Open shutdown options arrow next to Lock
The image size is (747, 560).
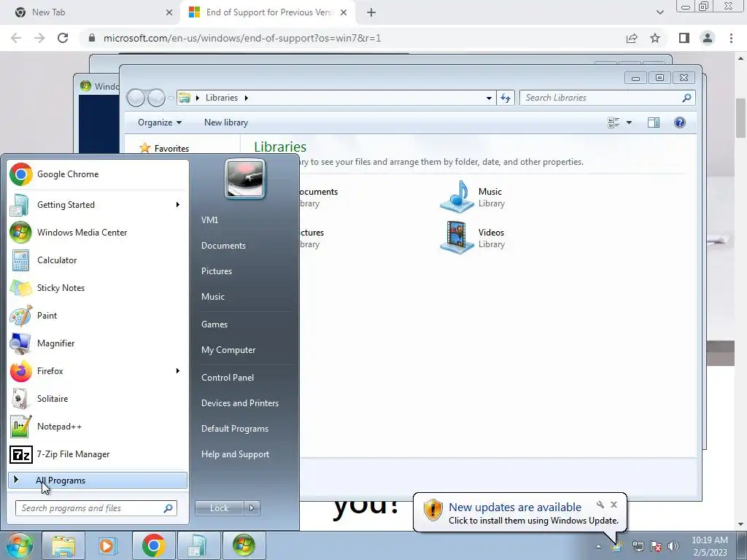click(252, 508)
